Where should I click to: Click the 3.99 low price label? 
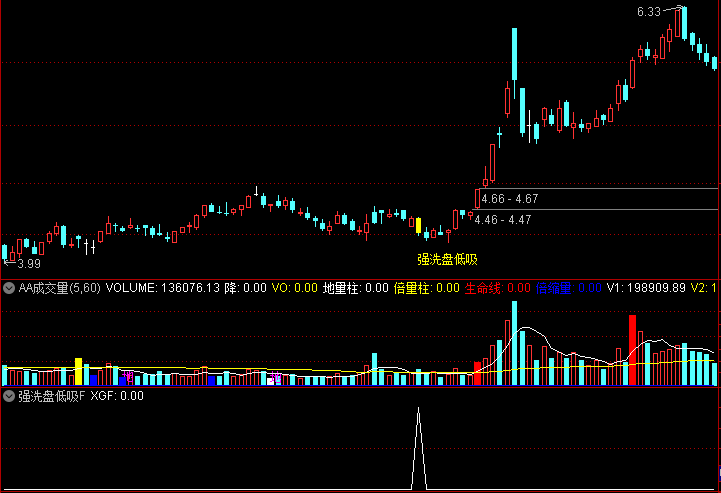(x=29, y=264)
